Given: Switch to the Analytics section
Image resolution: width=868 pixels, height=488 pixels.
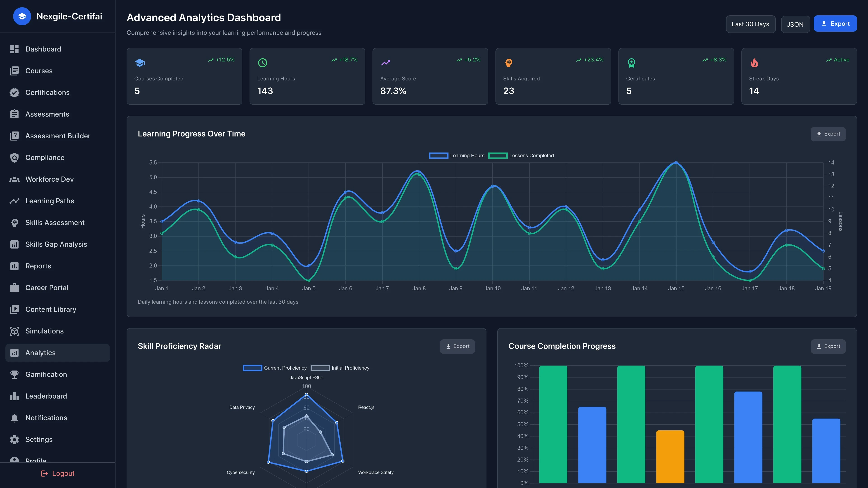Looking at the screenshot, I should (40, 353).
